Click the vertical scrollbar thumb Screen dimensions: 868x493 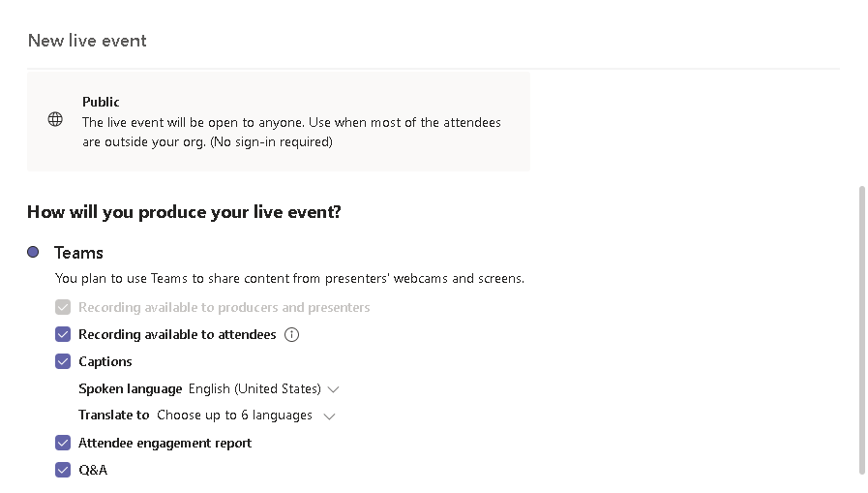[862, 329]
